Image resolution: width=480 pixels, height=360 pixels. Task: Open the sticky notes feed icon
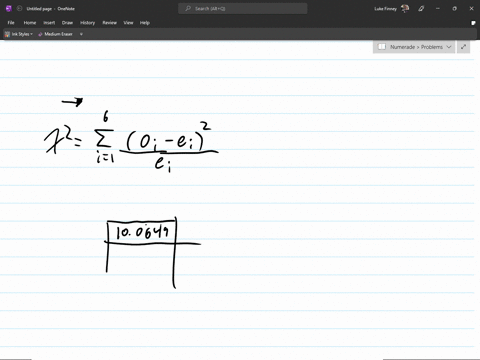click(473, 23)
